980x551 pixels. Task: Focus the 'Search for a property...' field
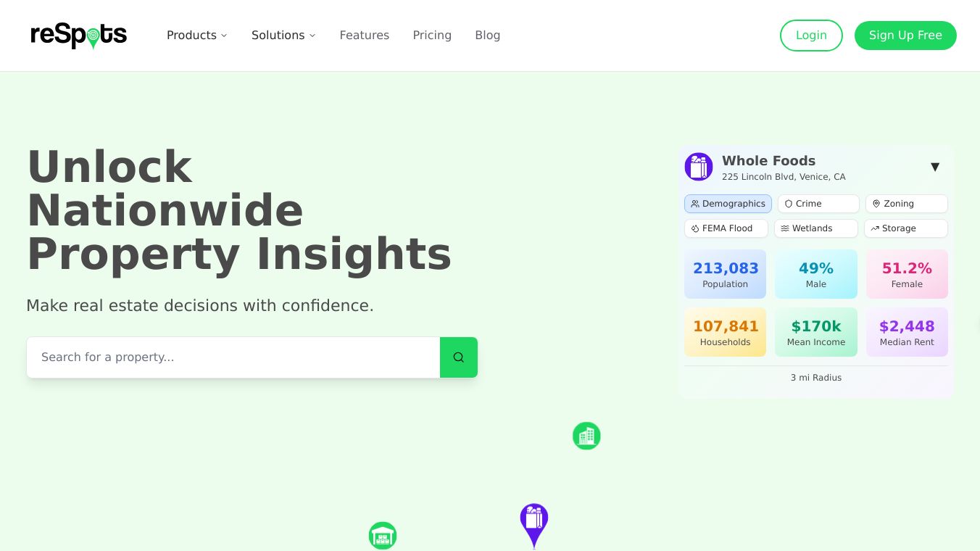pyautogui.click(x=233, y=357)
